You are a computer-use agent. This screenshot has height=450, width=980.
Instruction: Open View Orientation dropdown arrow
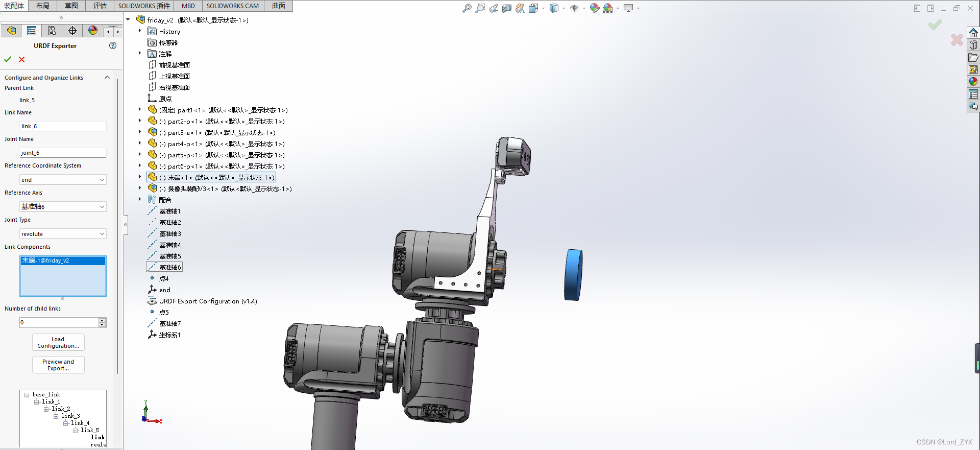[543, 8]
